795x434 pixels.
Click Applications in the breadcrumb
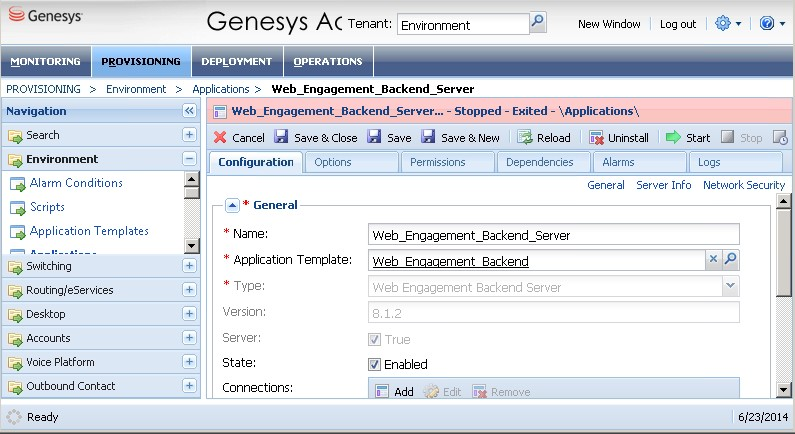click(x=221, y=89)
